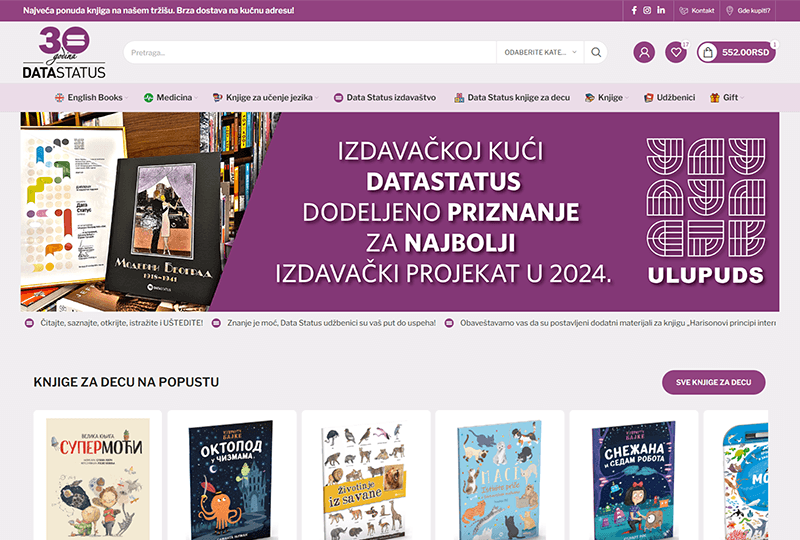Open the Октопод у чизмама book cover
This screenshot has height=540, width=800.
(231, 479)
